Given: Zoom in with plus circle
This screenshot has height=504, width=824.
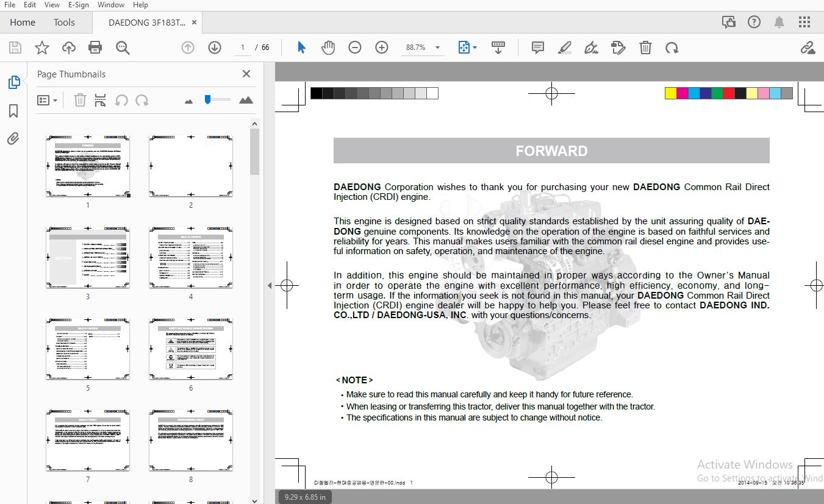Looking at the screenshot, I should 382,48.
